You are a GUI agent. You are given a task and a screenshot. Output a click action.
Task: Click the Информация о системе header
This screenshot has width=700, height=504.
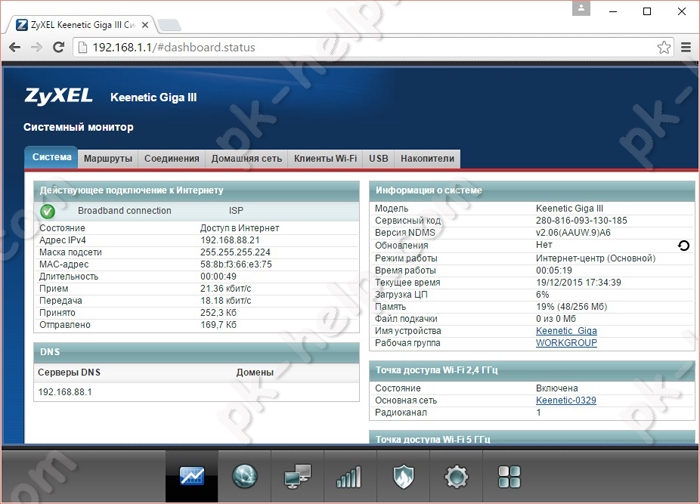[x=532, y=191]
